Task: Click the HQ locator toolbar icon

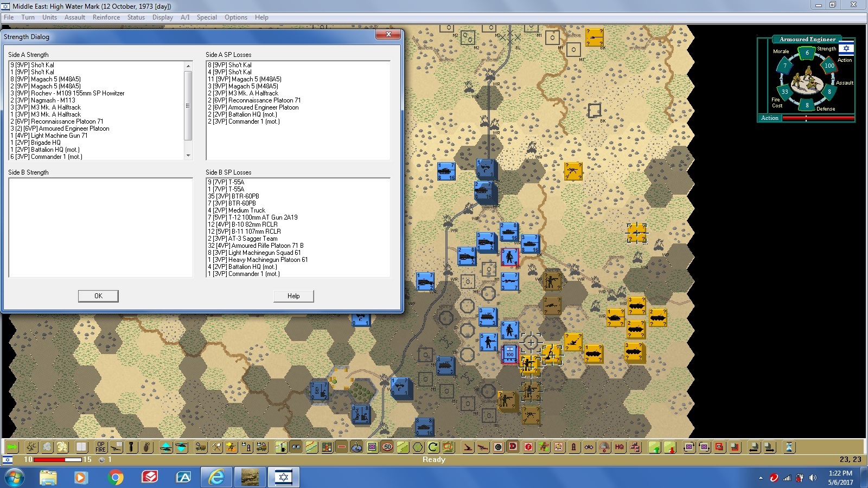Action: [618, 448]
